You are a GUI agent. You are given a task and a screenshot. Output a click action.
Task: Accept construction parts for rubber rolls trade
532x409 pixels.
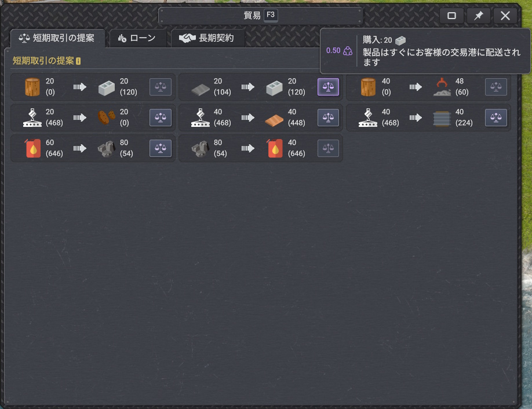coord(495,118)
